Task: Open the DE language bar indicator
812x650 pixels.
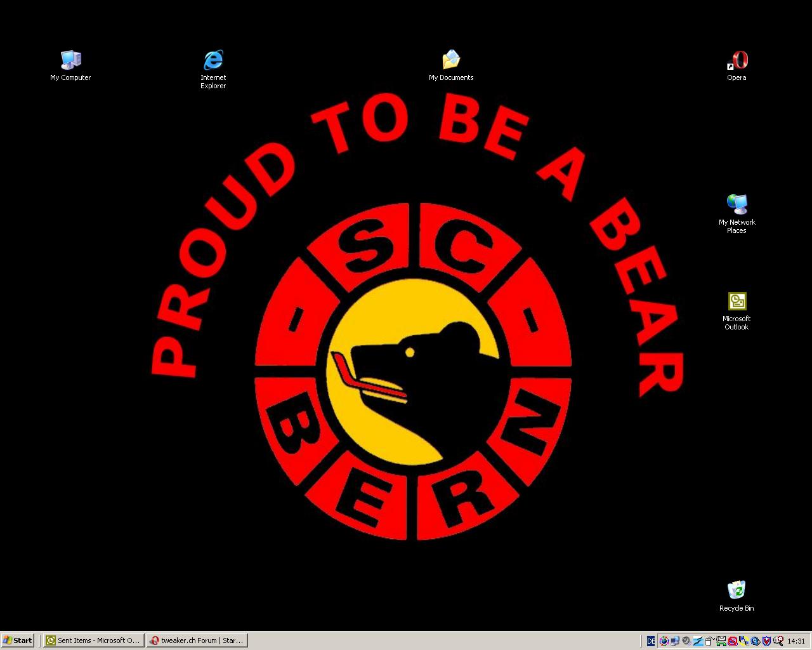Action: coord(651,641)
